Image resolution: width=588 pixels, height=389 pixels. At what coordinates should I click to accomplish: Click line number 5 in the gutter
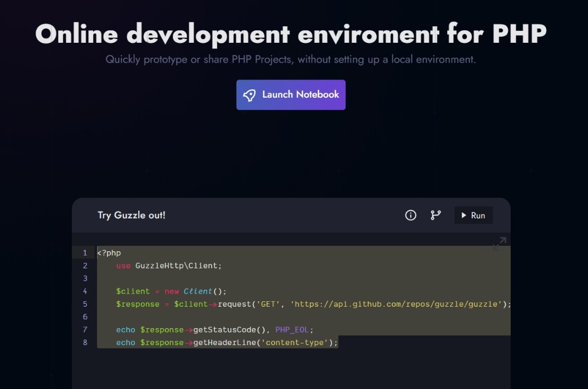85,304
